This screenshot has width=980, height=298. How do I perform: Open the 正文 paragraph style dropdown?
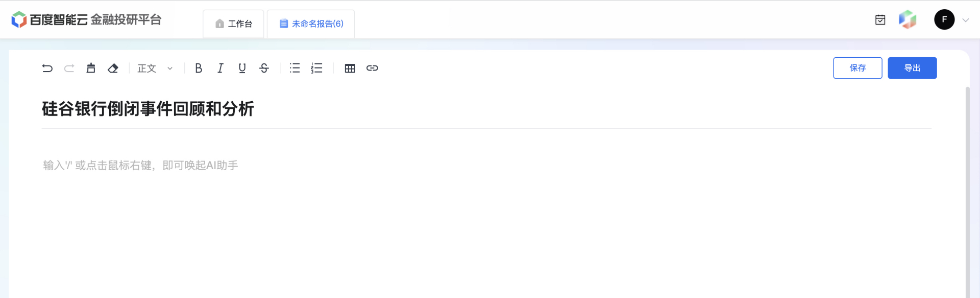[155, 68]
